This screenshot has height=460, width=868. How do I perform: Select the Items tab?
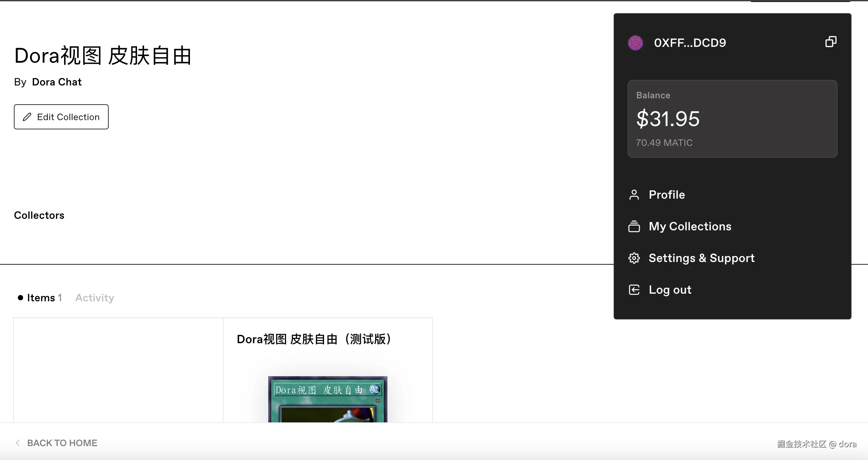pyautogui.click(x=41, y=298)
